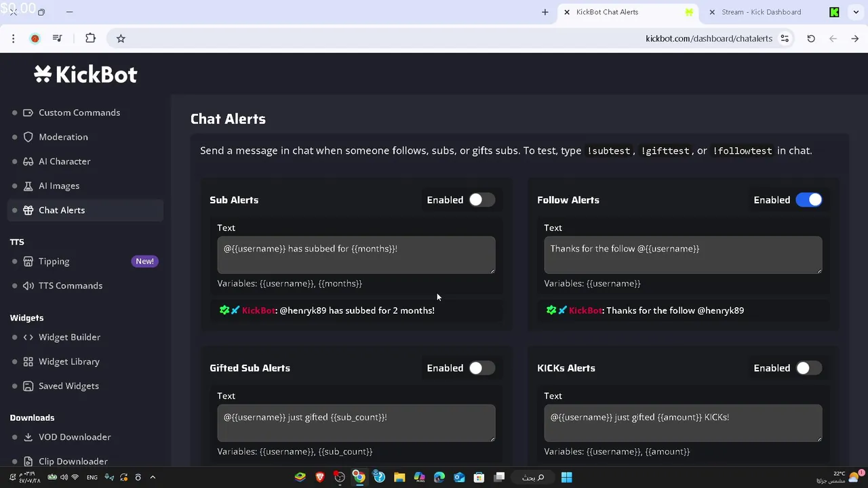Click the Clip Downloader file icon
The width and height of the screenshot is (868, 488).
28,462
